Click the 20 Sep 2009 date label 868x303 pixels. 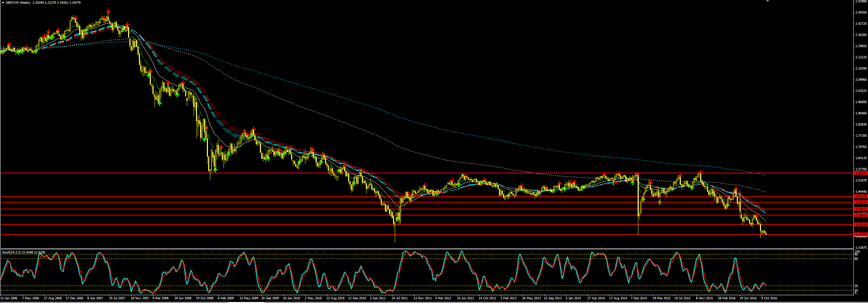coord(270,298)
